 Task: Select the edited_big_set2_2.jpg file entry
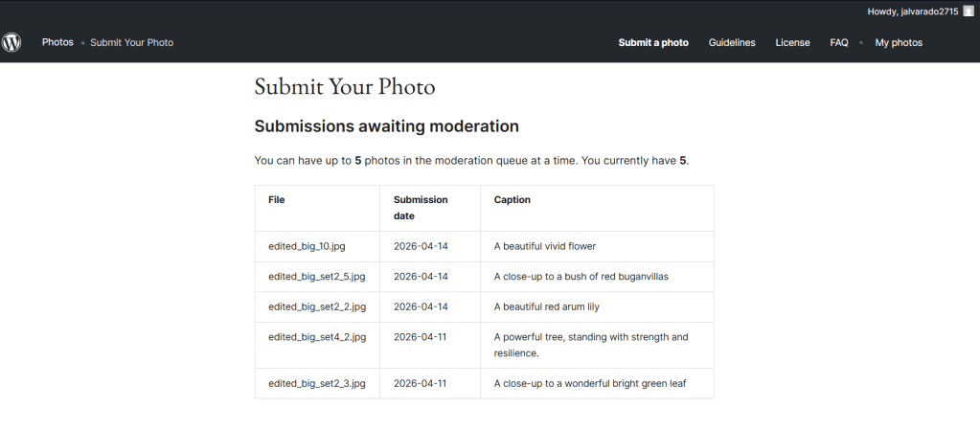click(316, 306)
